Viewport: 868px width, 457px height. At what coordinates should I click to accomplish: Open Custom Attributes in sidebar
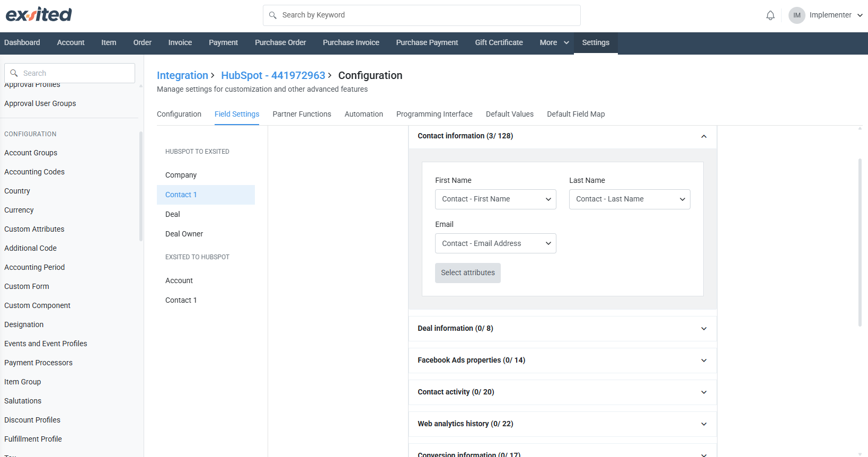[x=34, y=229]
